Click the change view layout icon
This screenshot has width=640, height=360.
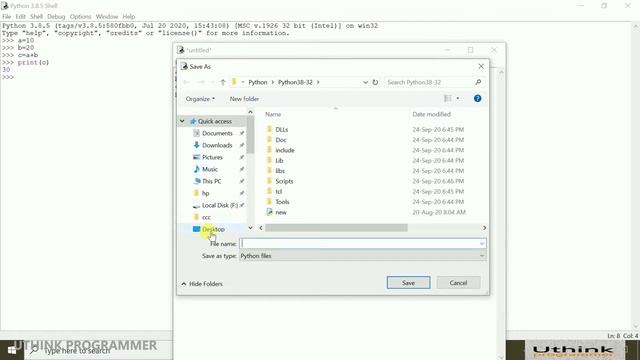coord(448,98)
